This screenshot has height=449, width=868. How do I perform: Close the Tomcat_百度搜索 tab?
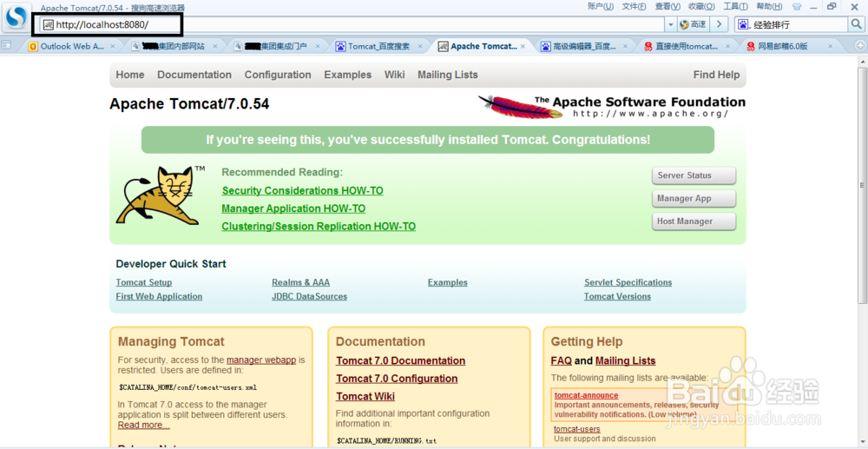tap(419, 47)
